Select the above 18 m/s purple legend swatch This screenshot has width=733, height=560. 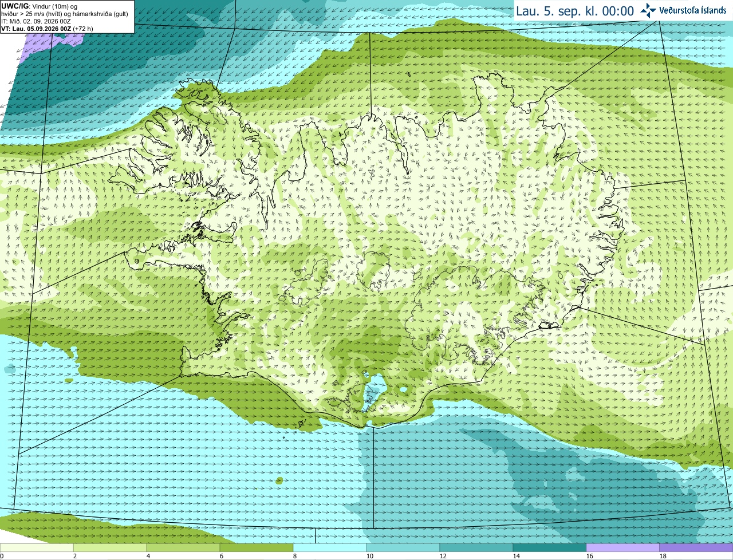(696, 548)
